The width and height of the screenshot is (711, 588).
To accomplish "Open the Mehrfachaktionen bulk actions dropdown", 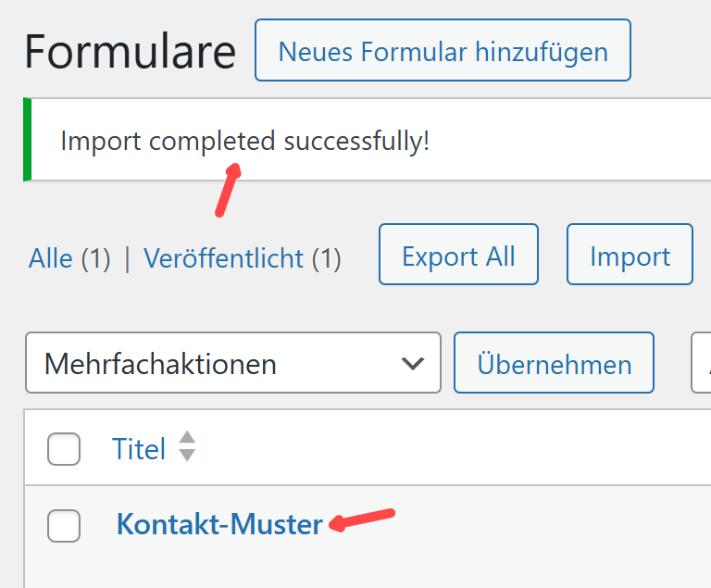I will tap(232, 363).
